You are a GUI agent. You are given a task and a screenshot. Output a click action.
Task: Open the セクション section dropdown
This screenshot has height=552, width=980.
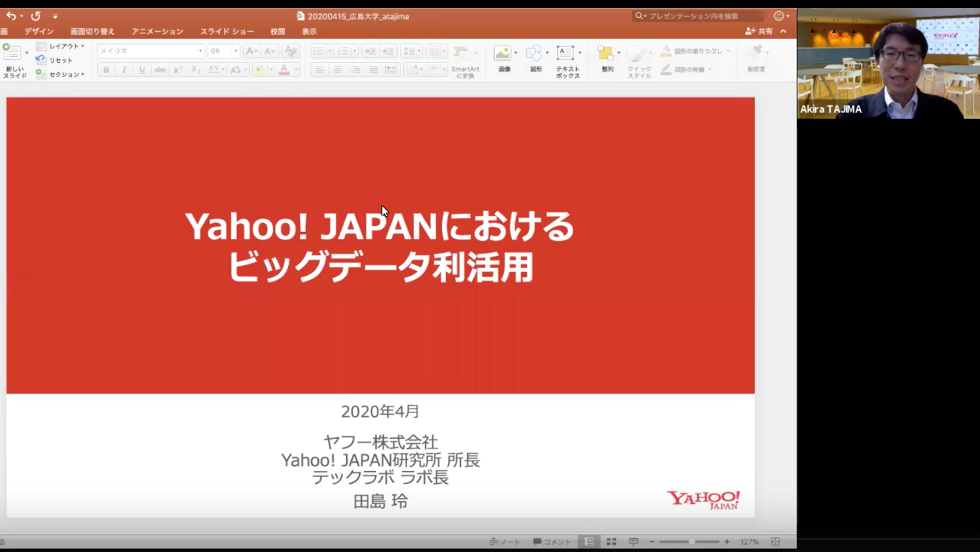60,74
